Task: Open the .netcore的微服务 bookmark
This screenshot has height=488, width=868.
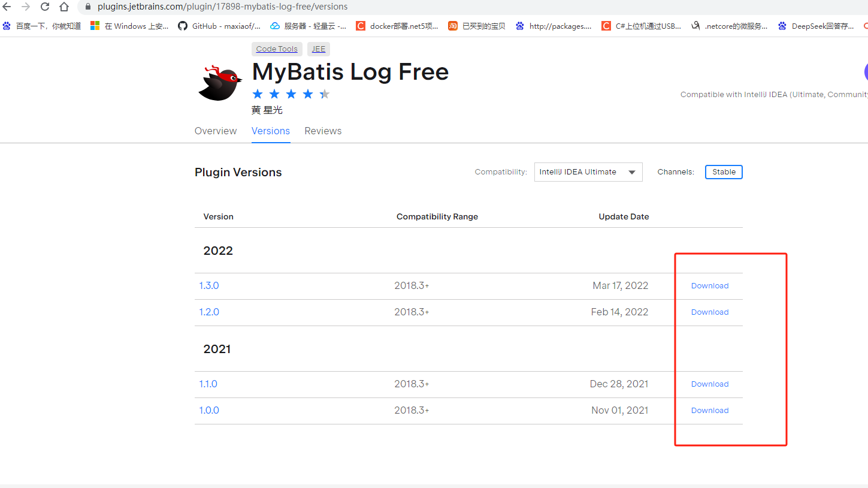Action: click(729, 26)
